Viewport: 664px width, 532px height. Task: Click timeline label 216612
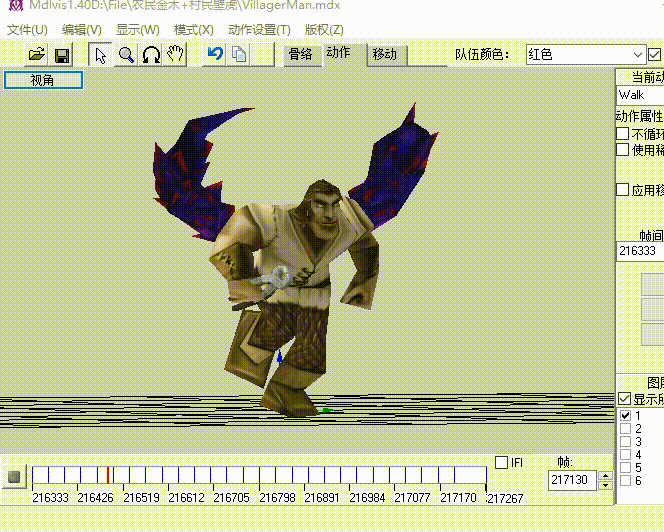[x=186, y=498]
